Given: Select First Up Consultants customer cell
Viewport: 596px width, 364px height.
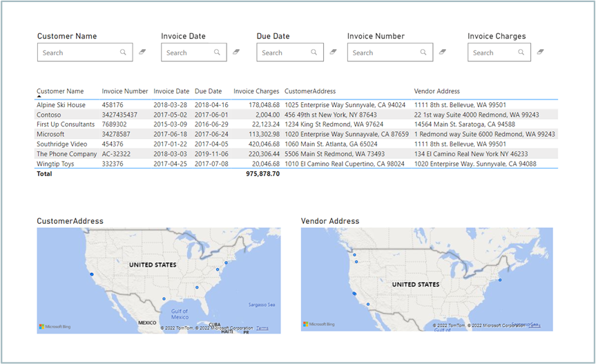Looking at the screenshot, I should (x=66, y=124).
